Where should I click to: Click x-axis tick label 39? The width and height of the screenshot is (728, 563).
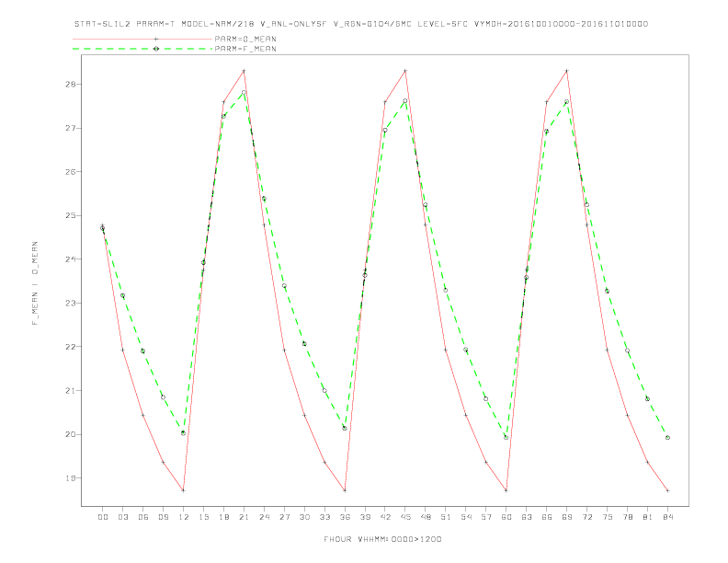(x=365, y=517)
